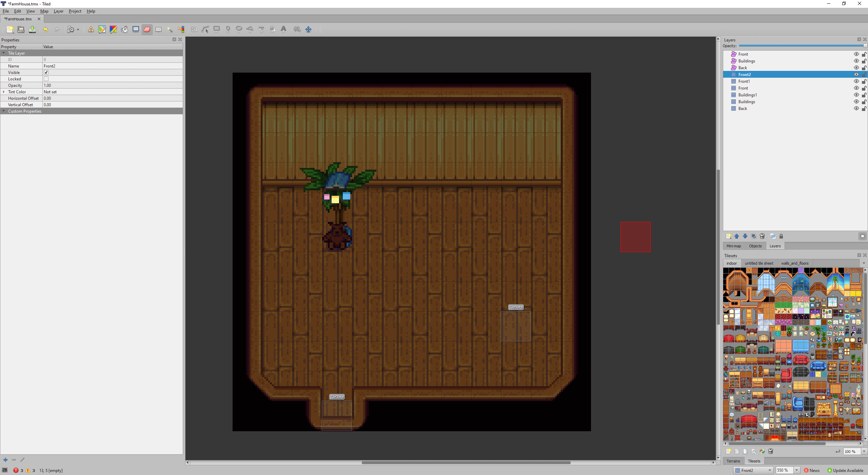Click the News button
The height and width of the screenshot is (475, 868).
(x=812, y=470)
